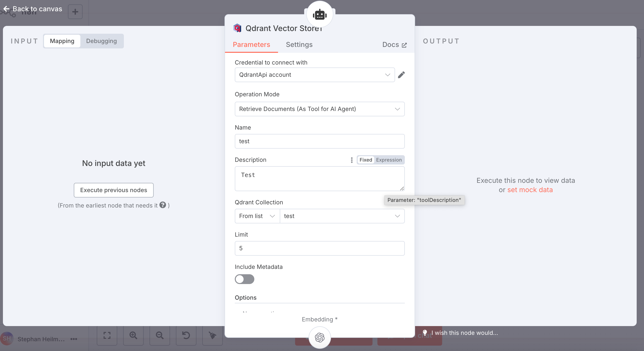Viewport: 644px width, 351px height.
Task: Click the zoom out magnifier icon
Action: coord(160,336)
